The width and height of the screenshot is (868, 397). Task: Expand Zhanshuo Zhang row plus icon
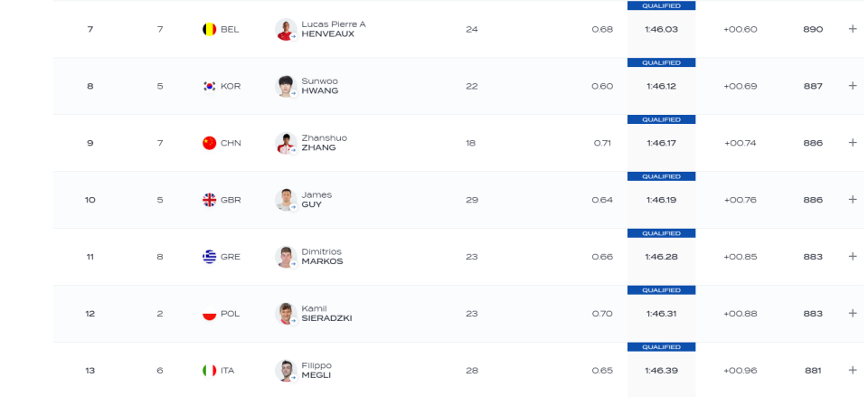pos(853,143)
